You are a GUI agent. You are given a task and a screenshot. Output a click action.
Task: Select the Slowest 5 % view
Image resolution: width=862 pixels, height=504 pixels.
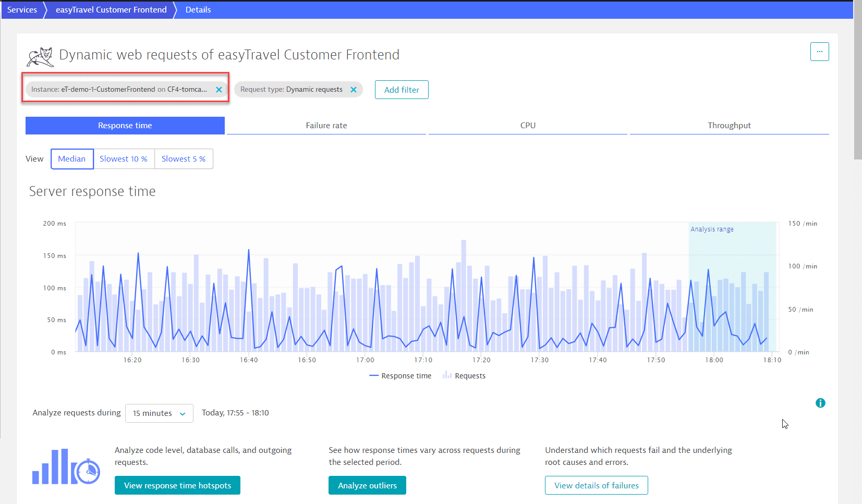184,159
